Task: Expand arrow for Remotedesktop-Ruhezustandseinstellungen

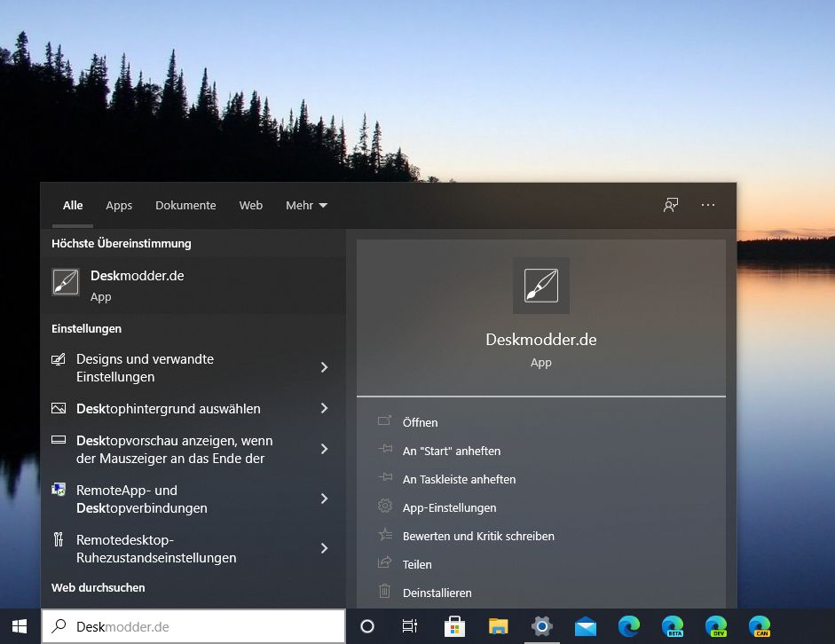Action: pos(324,548)
